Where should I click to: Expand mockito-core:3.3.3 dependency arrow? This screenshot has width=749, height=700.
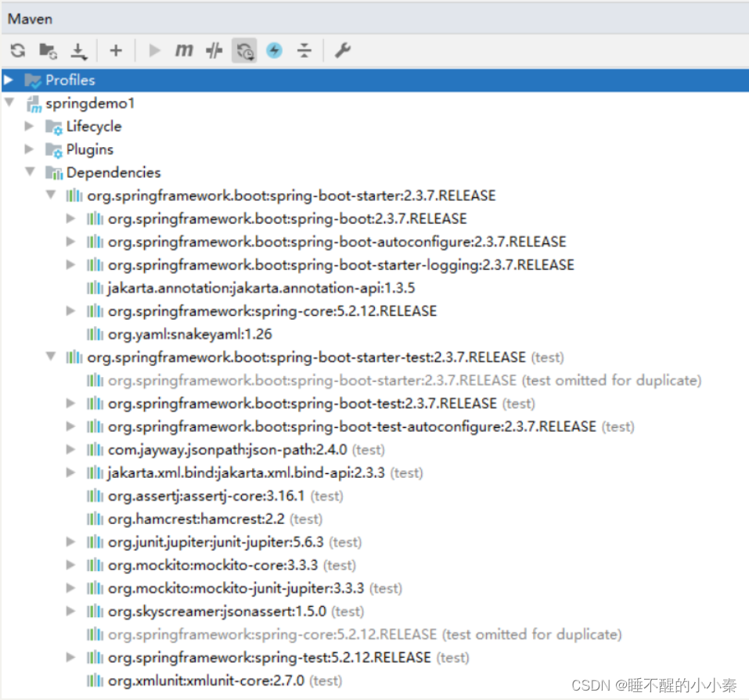pyautogui.click(x=70, y=565)
